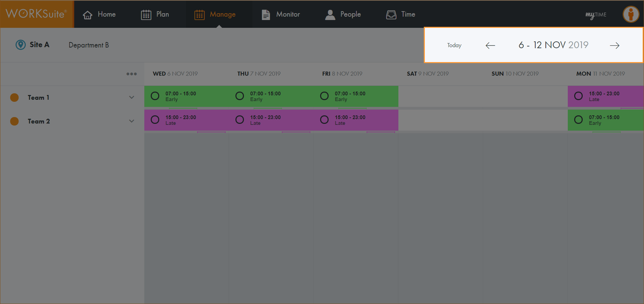Open the People tab
The image size is (644, 304).
[x=343, y=14]
